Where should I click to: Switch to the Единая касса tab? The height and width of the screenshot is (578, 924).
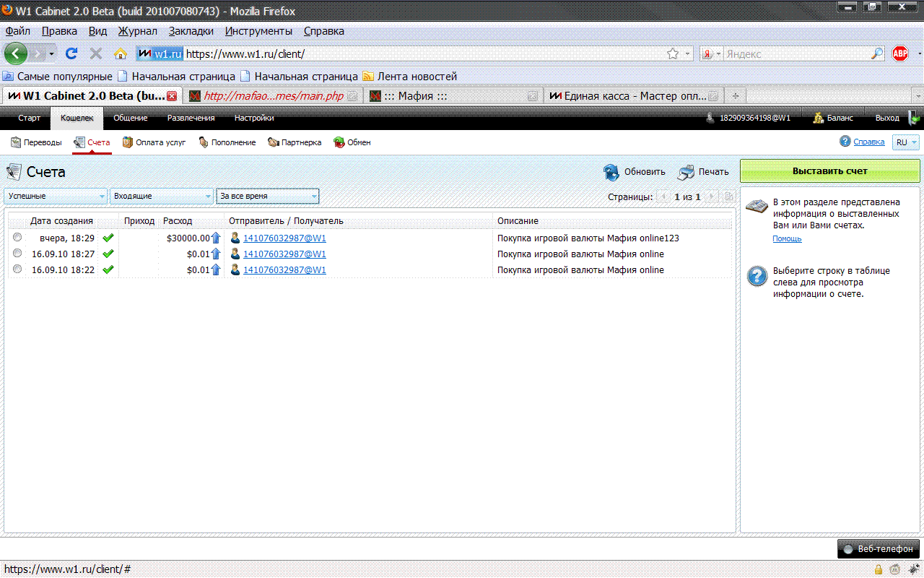pyautogui.click(x=634, y=96)
